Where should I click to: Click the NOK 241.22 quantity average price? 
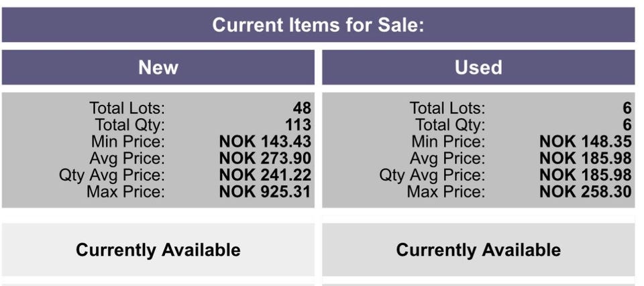265,175
